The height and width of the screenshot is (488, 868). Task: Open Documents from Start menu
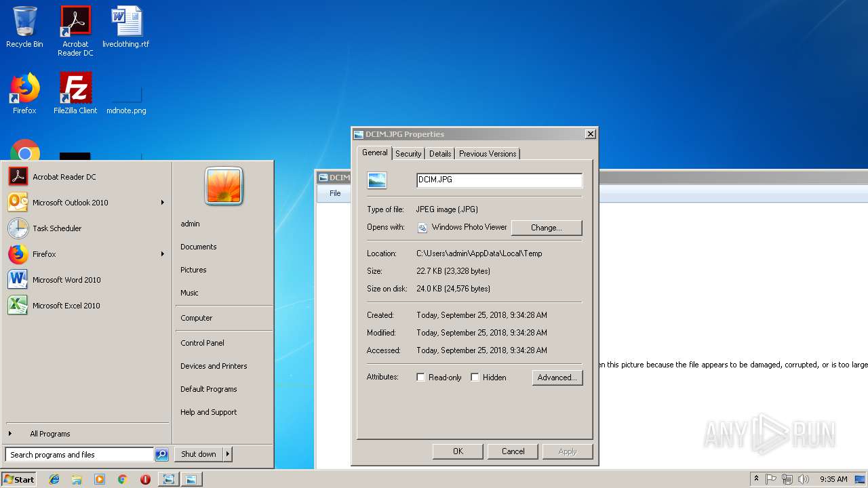click(199, 247)
